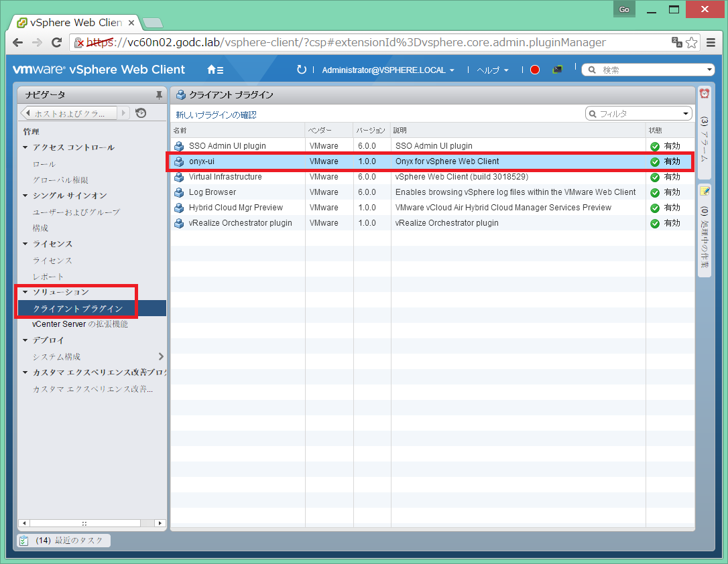Click the enabled status icon for onyx-ui
Image resolution: width=728 pixels, height=564 pixels.
pos(655,162)
